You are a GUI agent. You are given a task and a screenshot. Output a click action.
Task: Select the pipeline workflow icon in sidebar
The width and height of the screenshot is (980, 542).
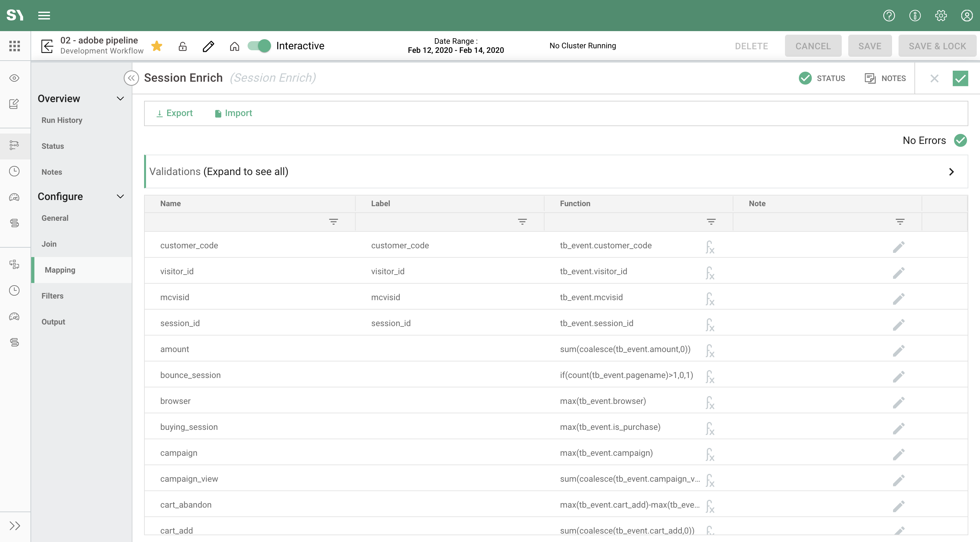coord(15,146)
